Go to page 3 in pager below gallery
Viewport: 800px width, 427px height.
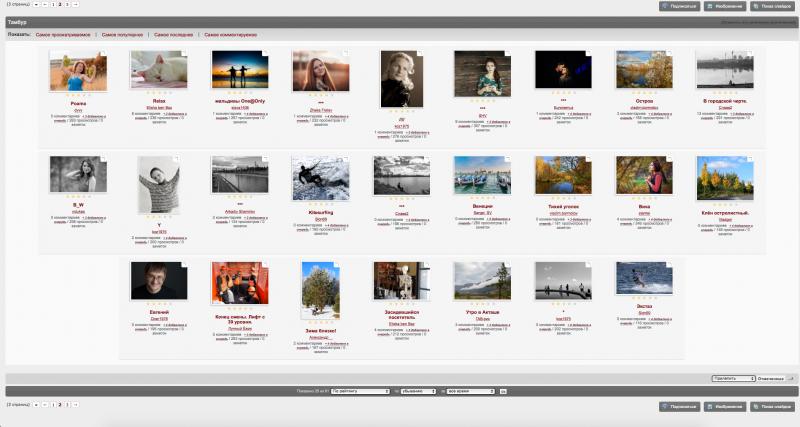67,405
